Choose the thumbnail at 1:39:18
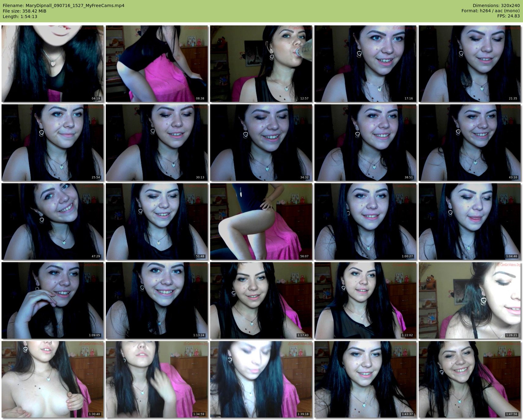 point(261,379)
